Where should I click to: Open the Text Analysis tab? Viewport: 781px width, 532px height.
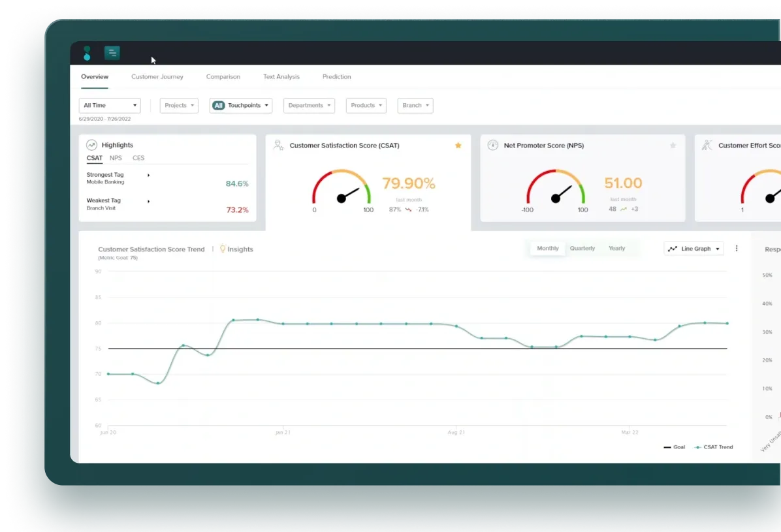coord(281,77)
